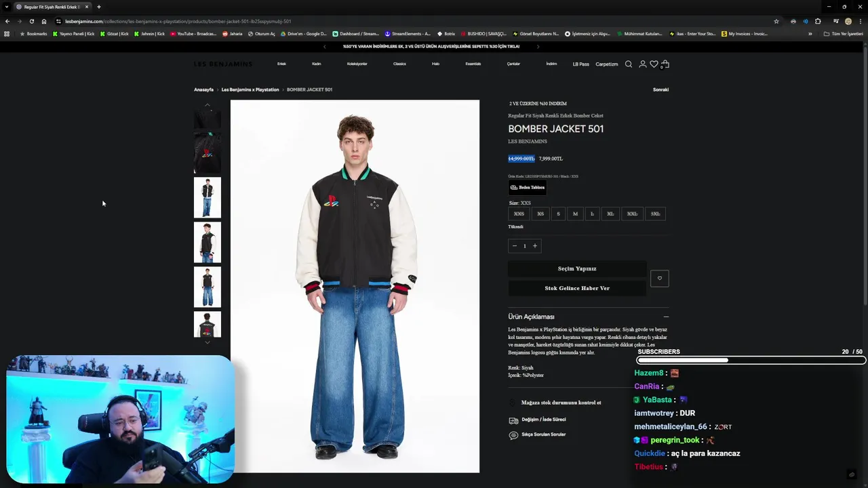This screenshot has width=868, height=488.
Task: Decrease quantity with minus button
Action: click(x=514, y=245)
